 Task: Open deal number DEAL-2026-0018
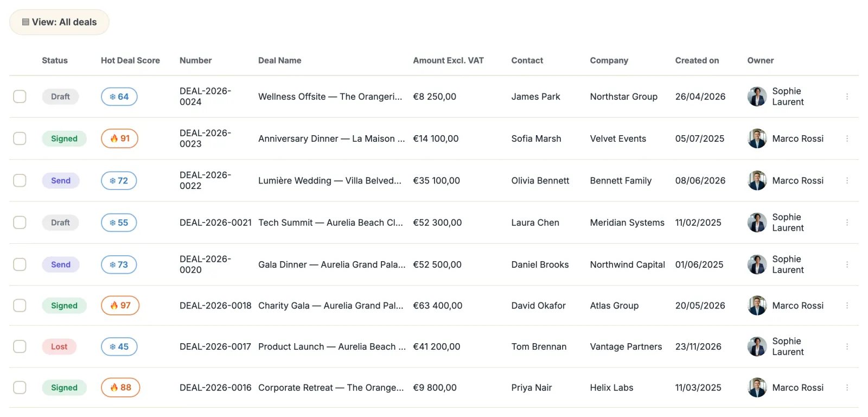215,306
